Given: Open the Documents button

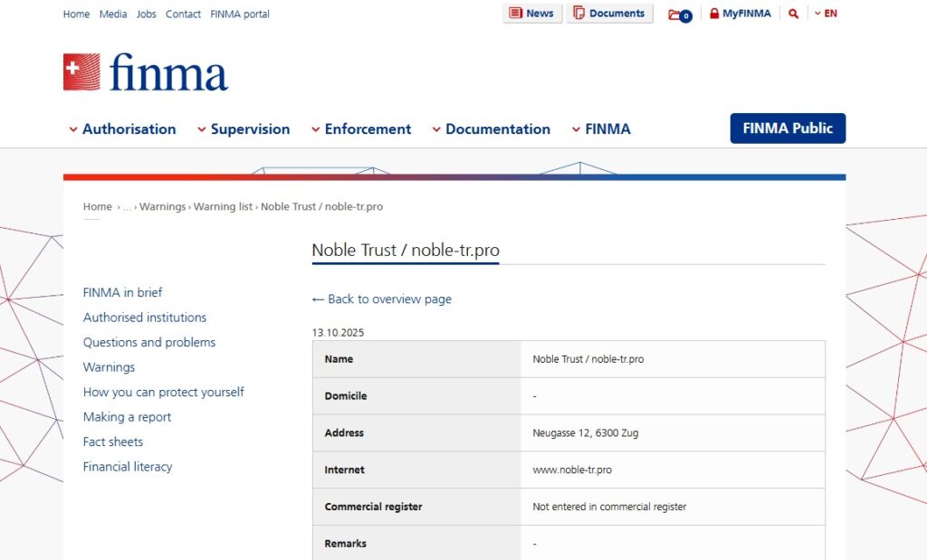Looking at the screenshot, I should tap(609, 14).
